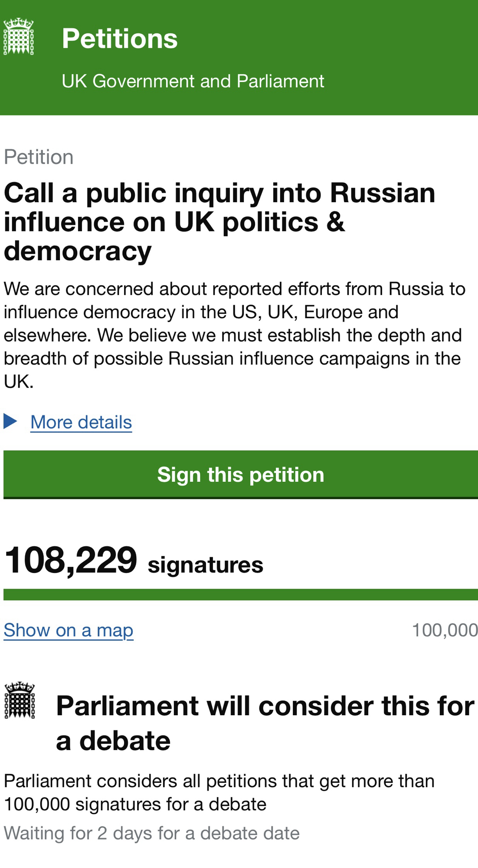Click the 108,229 signature count
The height and width of the screenshot is (868, 478).
tap(71, 560)
